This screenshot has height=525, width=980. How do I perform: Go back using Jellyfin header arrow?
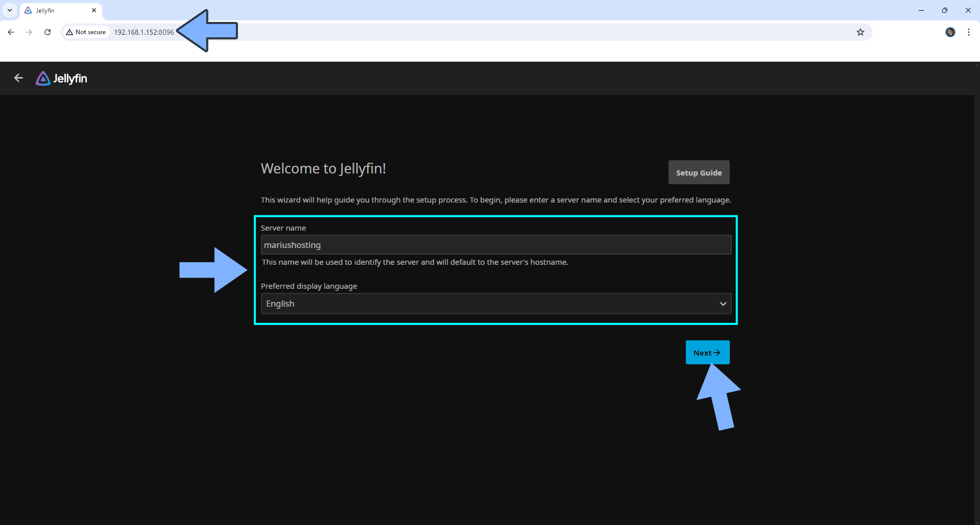click(18, 78)
